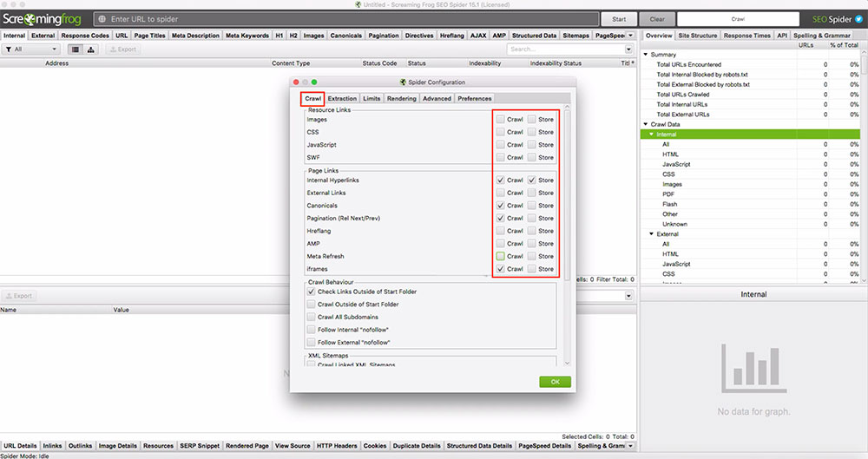The height and width of the screenshot is (459, 868).
Task: Sort by Status Code column header
Action: point(379,63)
